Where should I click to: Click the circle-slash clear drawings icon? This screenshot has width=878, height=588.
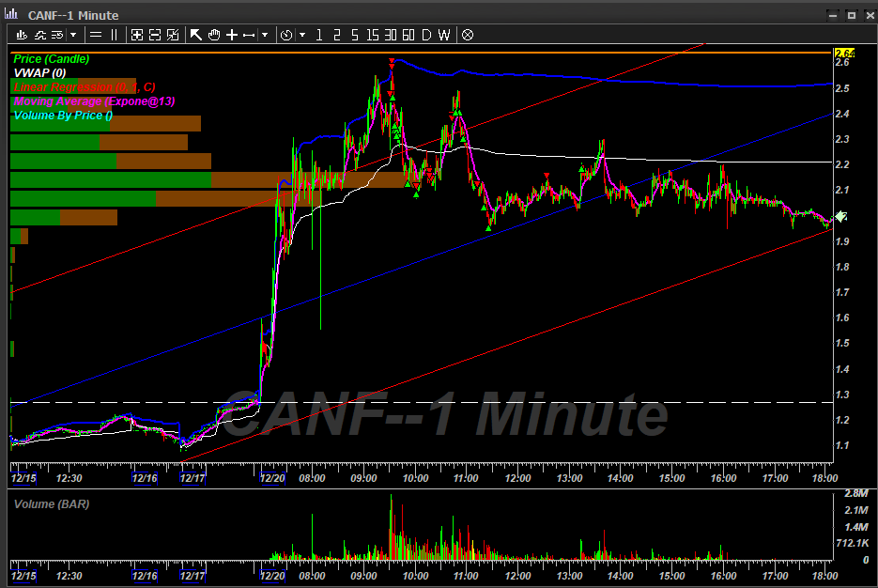[467, 35]
